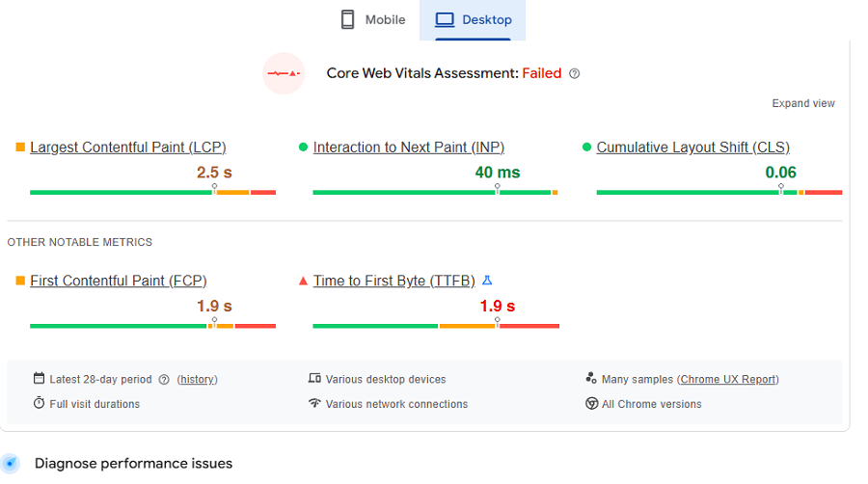Click the mobile phone icon
The width and height of the screenshot is (868, 484).
click(347, 19)
